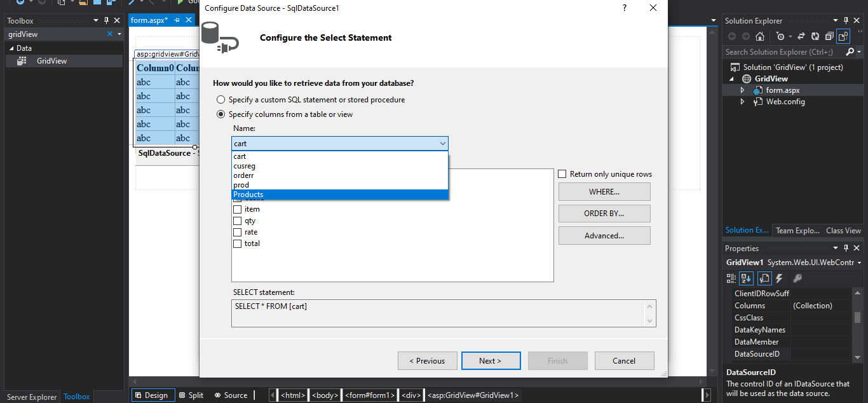Show Events lightning bolt icon

tap(779, 278)
